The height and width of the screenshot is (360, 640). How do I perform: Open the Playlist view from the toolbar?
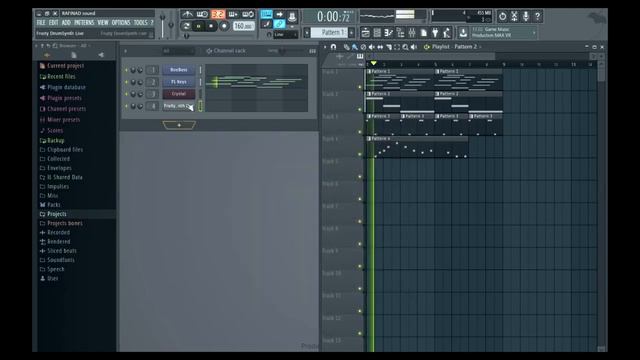point(366,32)
